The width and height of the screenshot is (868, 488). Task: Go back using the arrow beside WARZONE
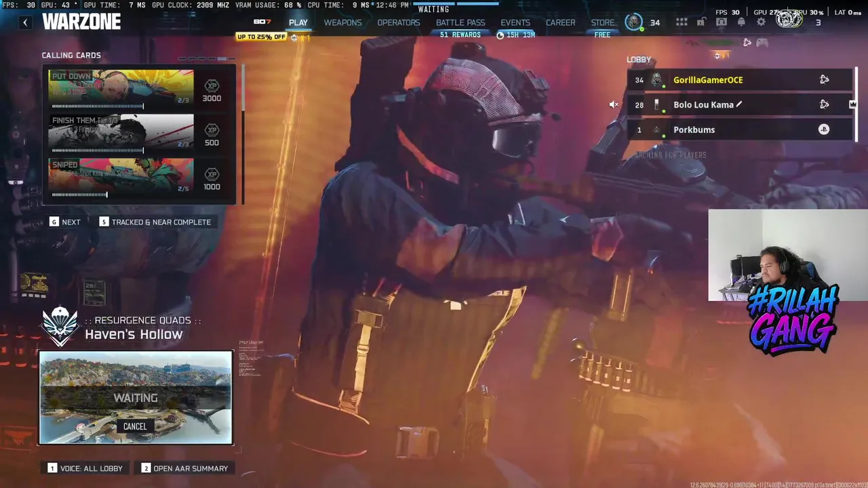(x=25, y=22)
